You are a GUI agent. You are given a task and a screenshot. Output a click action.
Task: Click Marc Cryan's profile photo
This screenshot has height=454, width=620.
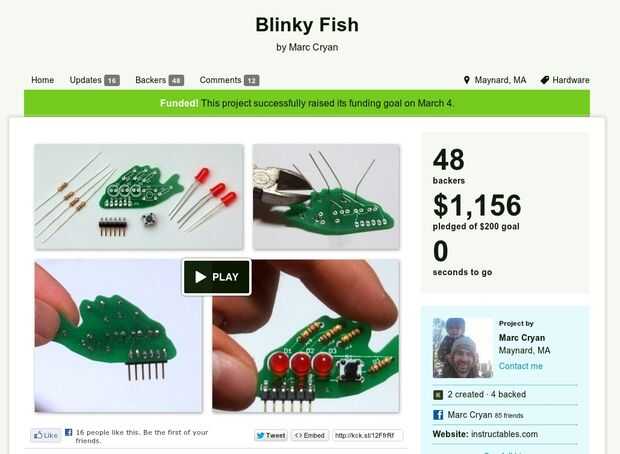click(462, 347)
